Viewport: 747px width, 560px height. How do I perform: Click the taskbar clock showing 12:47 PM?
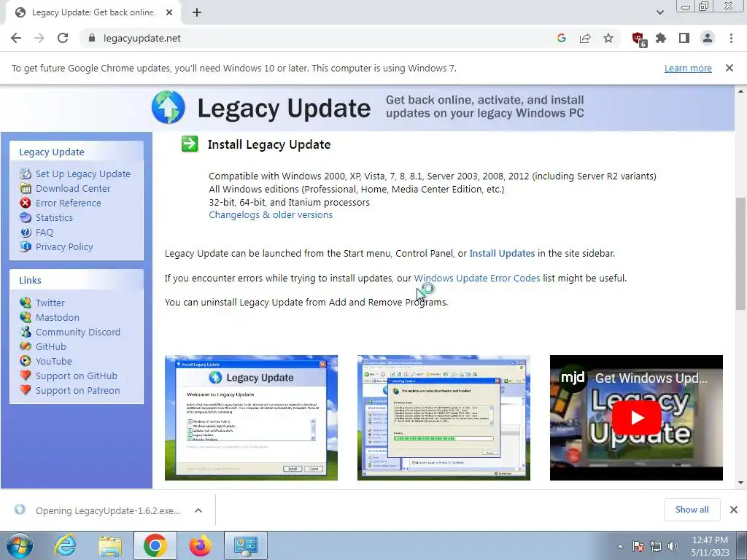(x=710, y=546)
